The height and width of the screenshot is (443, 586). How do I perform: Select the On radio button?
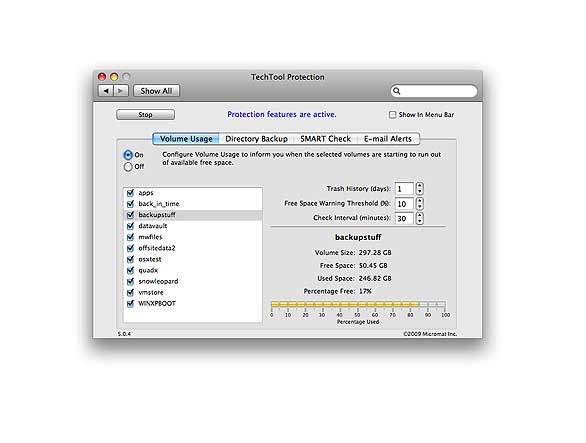[128, 155]
